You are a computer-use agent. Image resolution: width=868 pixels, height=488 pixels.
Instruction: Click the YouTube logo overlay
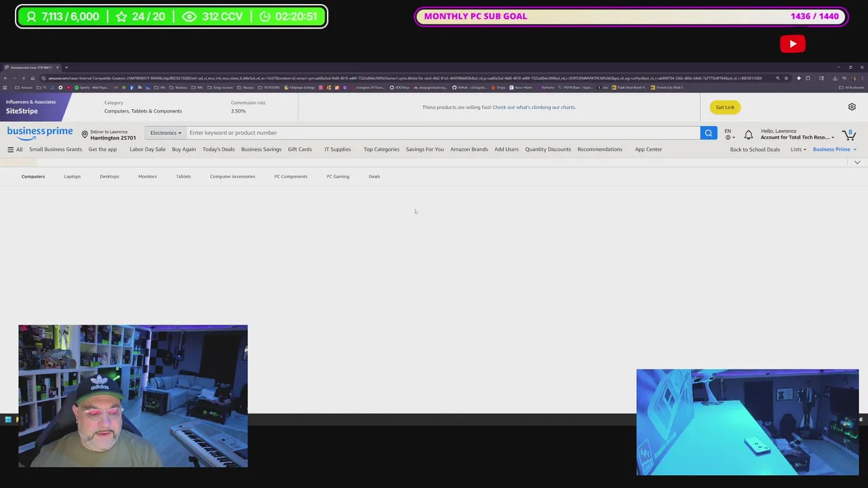pyautogui.click(x=793, y=44)
